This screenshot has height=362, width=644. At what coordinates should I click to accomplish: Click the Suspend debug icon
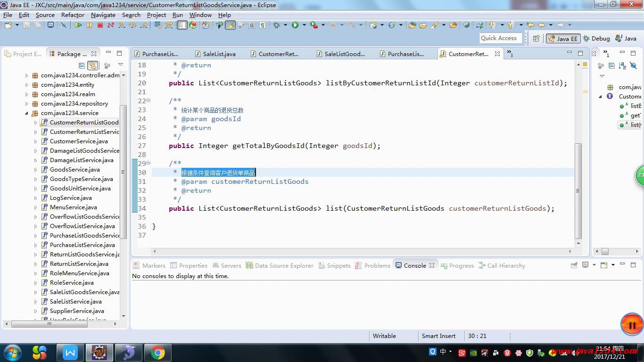tap(89, 25)
